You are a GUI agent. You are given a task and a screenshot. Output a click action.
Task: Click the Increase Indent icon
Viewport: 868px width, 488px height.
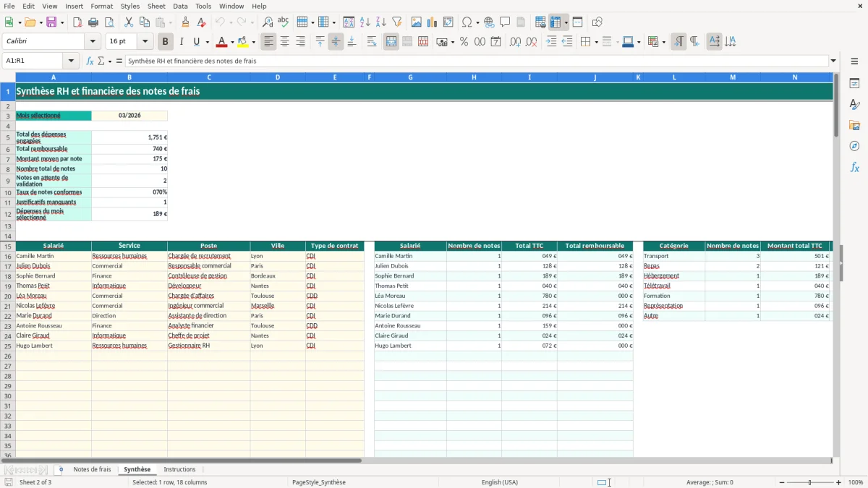pos(551,42)
